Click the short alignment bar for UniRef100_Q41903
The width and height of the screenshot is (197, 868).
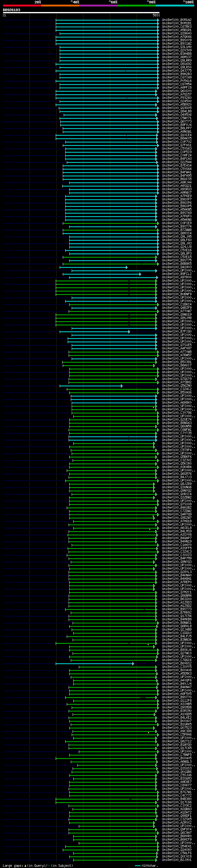pos(94,267)
